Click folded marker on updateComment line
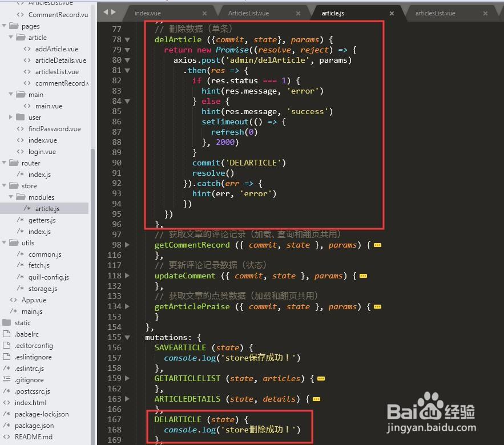Viewport: 504px width, 445px height. pos(363,276)
